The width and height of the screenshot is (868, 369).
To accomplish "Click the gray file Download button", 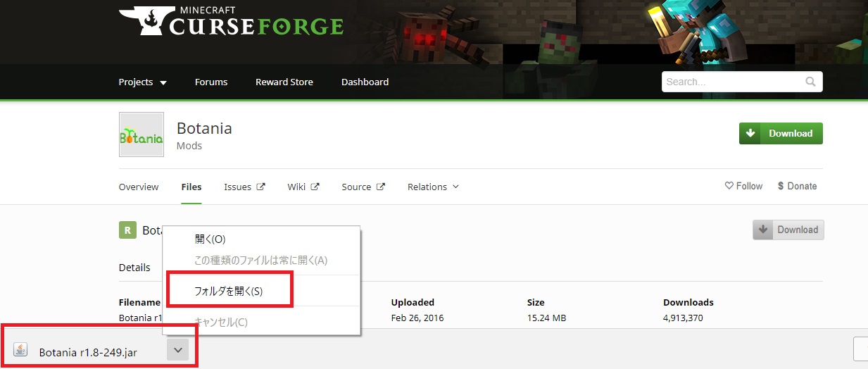I will click(788, 230).
